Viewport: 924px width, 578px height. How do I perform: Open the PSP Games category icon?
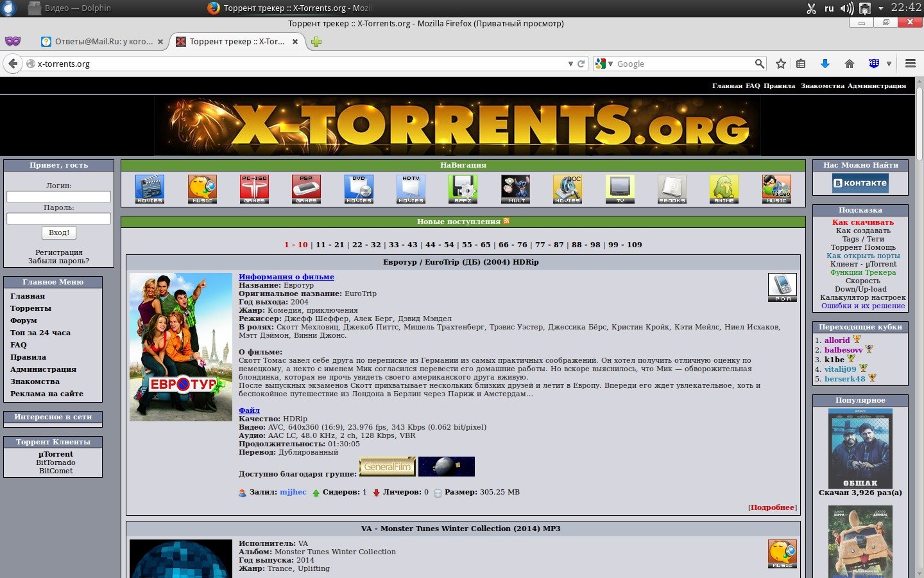(x=306, y=189)
